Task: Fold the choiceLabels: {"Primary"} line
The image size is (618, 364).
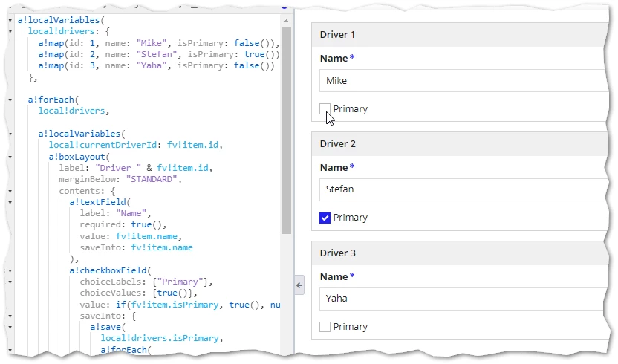Action: coord(10,282)
